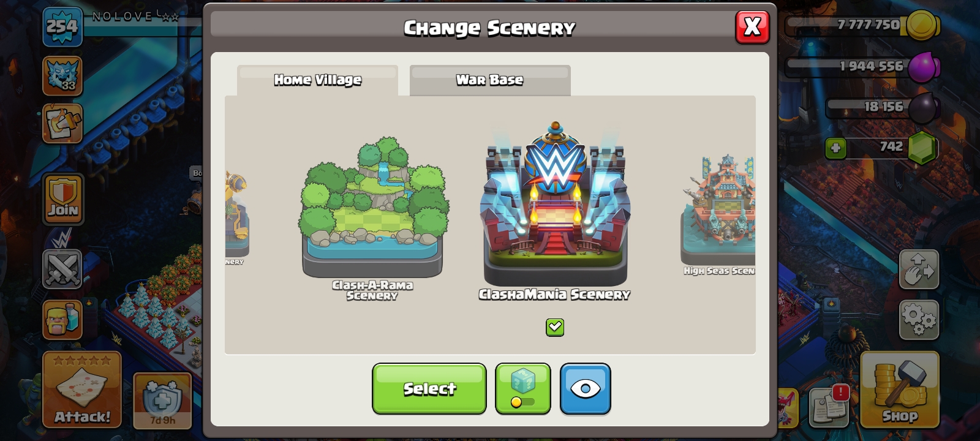
Task: Add gems with the green plus button
Action: click(x=835, y=148)
